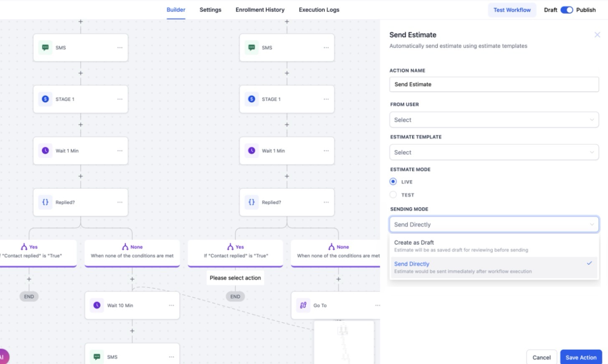Open the From User dropdown

tap(494, 120)
